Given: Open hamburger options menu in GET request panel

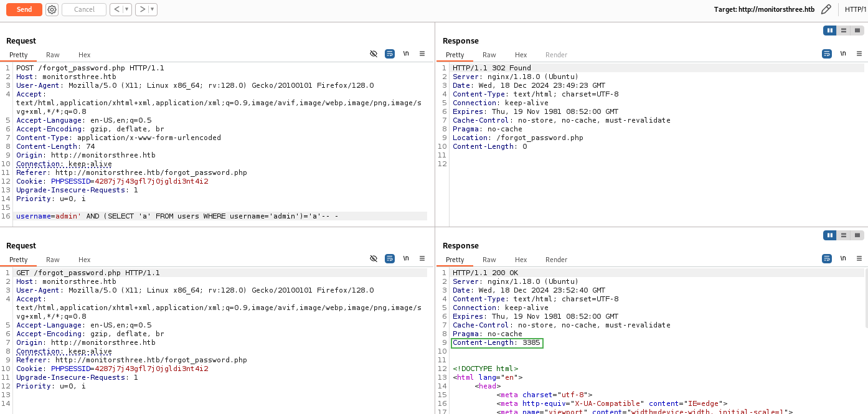Looking at the screenshot, I should (422, 259).
